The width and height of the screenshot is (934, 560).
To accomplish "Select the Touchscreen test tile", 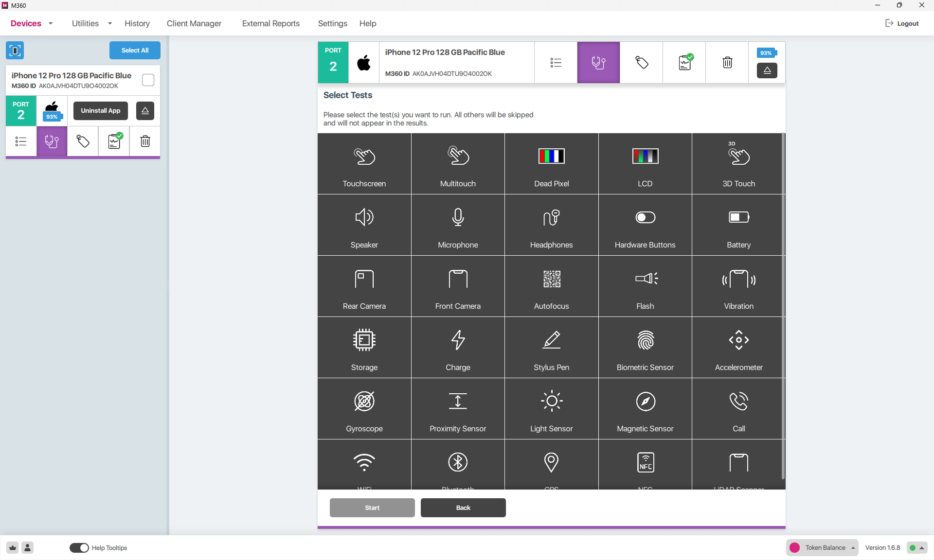I will 364,164.
